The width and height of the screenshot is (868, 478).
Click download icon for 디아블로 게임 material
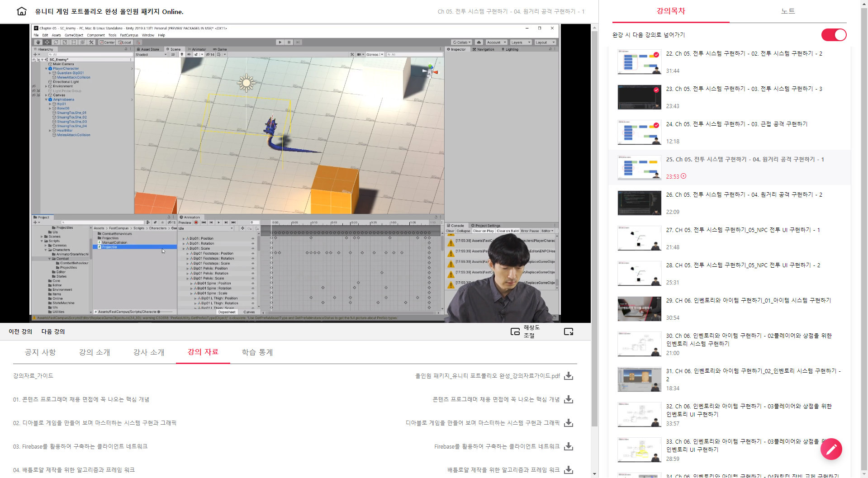tap(569, 423)
